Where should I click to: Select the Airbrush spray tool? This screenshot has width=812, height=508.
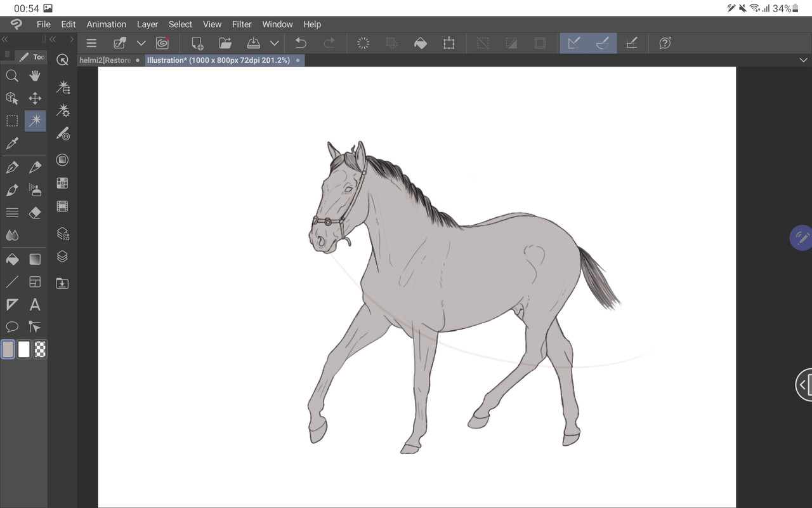coord(35,190)
